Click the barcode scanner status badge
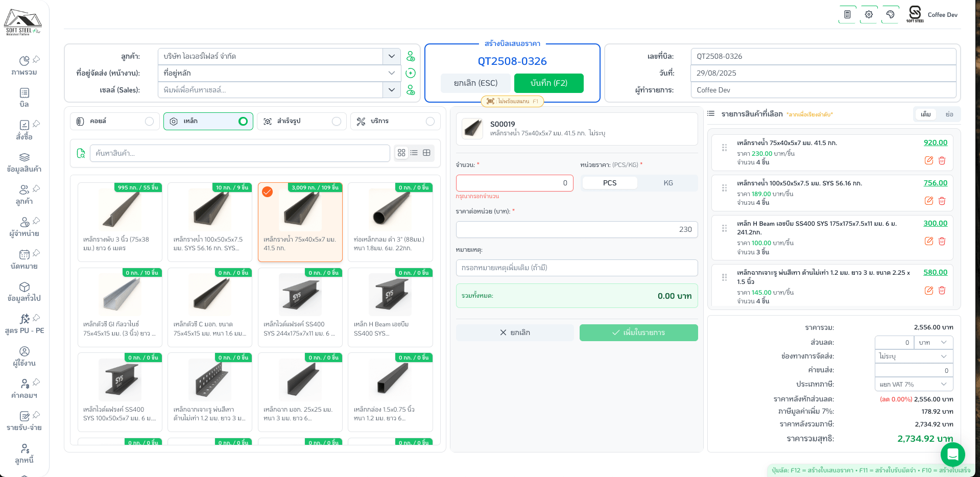980x477 pixels. click(512, 101)
